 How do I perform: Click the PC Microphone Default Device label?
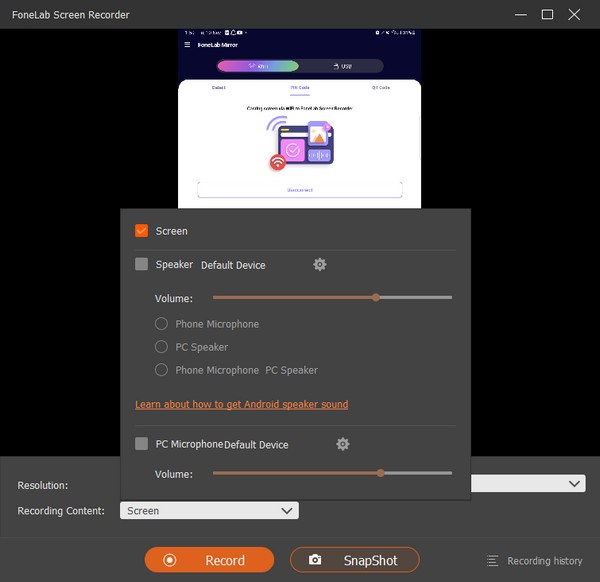(x=256, y=445)
